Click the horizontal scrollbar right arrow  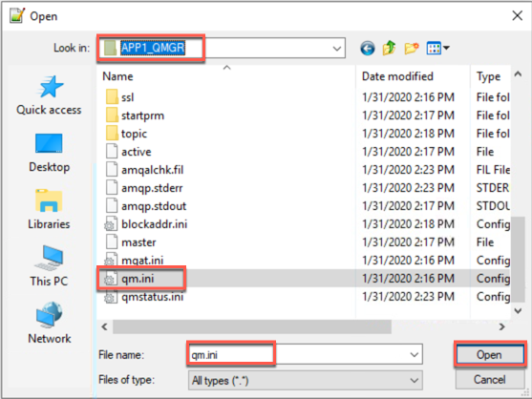501,326
